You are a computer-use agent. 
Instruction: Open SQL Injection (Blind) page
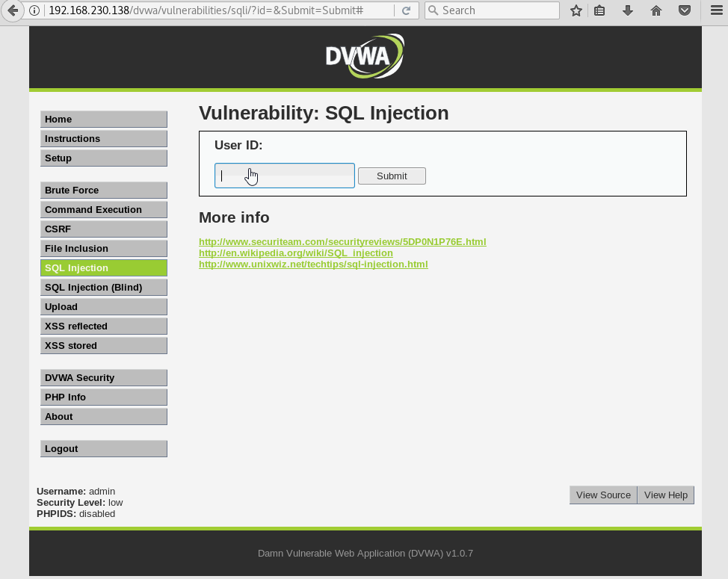(104, 288)
